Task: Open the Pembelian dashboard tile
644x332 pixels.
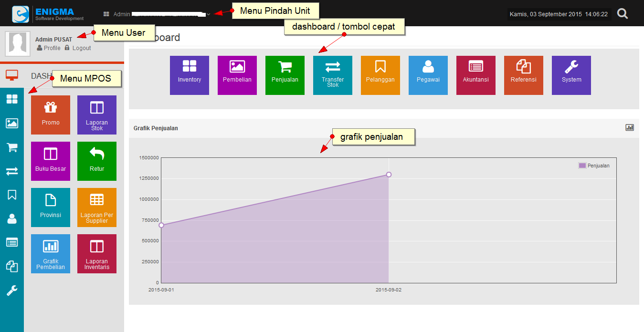Action: [x=237, y=75]
